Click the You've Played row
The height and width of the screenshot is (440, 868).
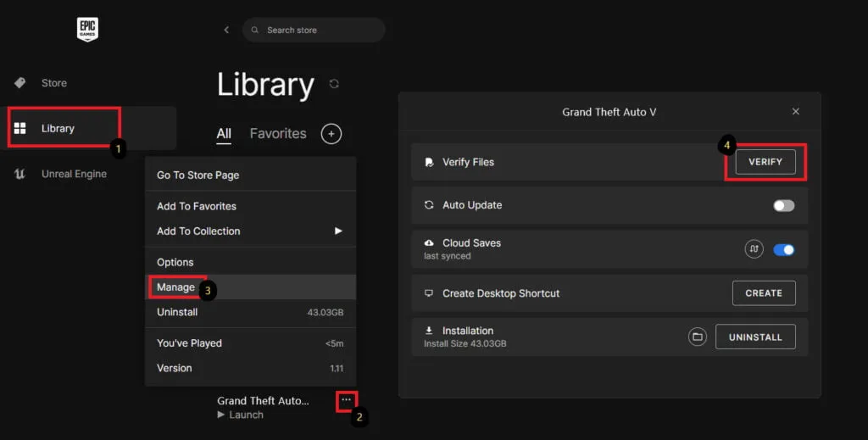250,343
